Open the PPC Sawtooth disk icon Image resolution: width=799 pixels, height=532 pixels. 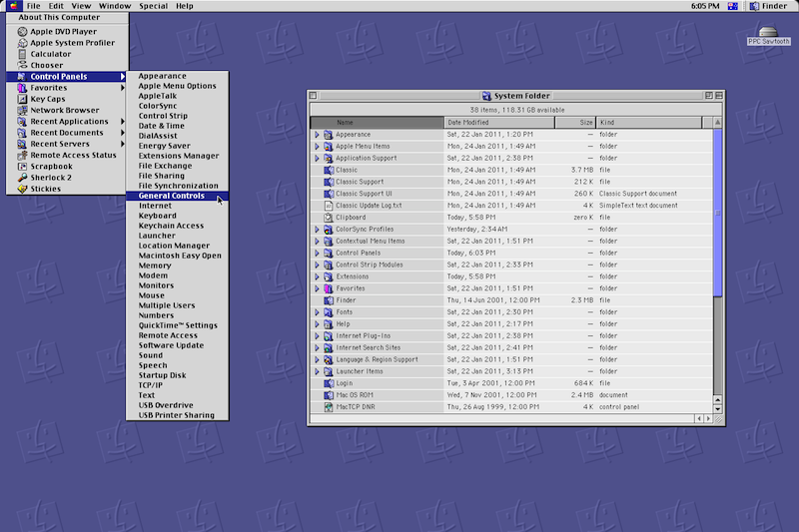[x=768, y=31]
